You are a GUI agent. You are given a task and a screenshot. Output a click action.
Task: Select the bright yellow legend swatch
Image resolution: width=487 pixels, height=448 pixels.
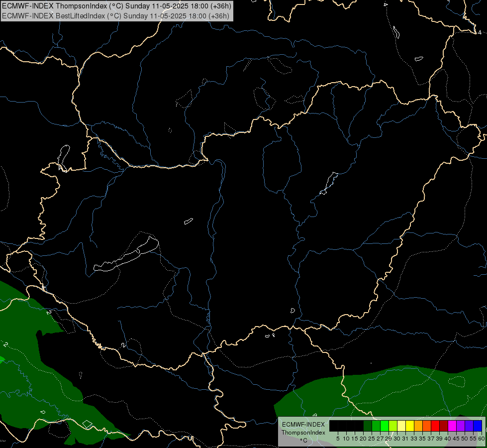tap(410, 426)
